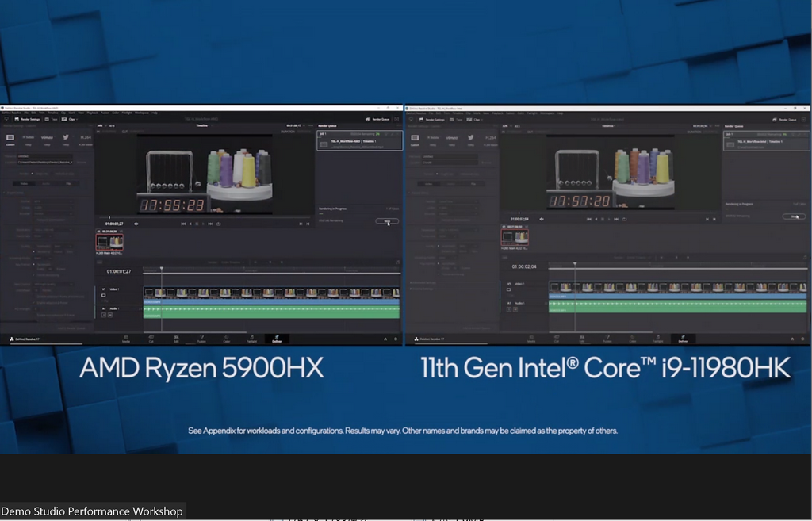This screenshot has height=521, width=812.
Task: Click the Tape button in AMD window
Action: pos(51,119)
